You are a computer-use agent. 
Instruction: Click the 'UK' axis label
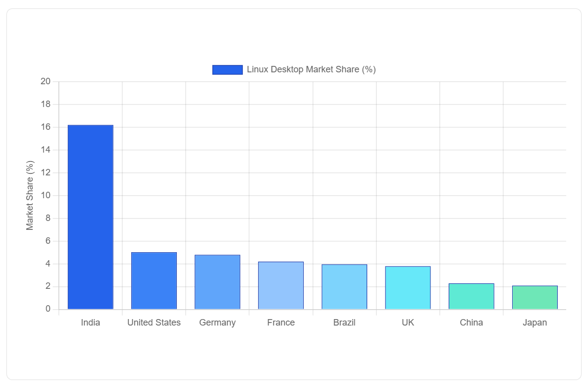coord(408,323)
